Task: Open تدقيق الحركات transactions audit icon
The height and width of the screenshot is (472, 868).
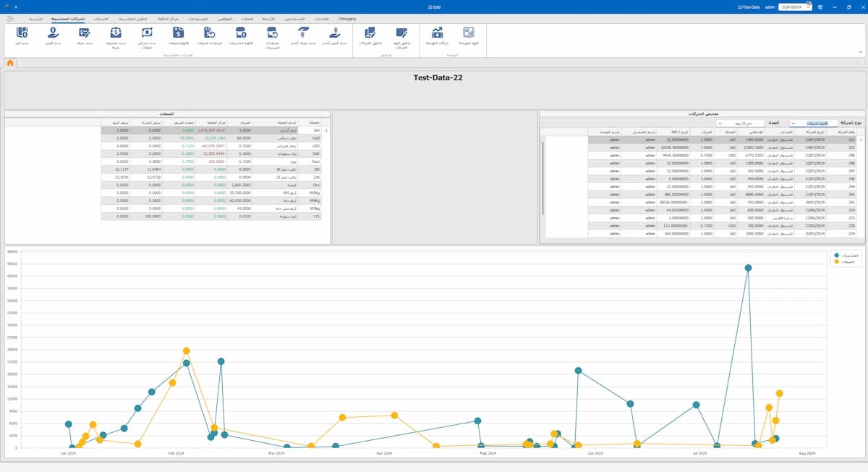Action: tap(370, 32)
